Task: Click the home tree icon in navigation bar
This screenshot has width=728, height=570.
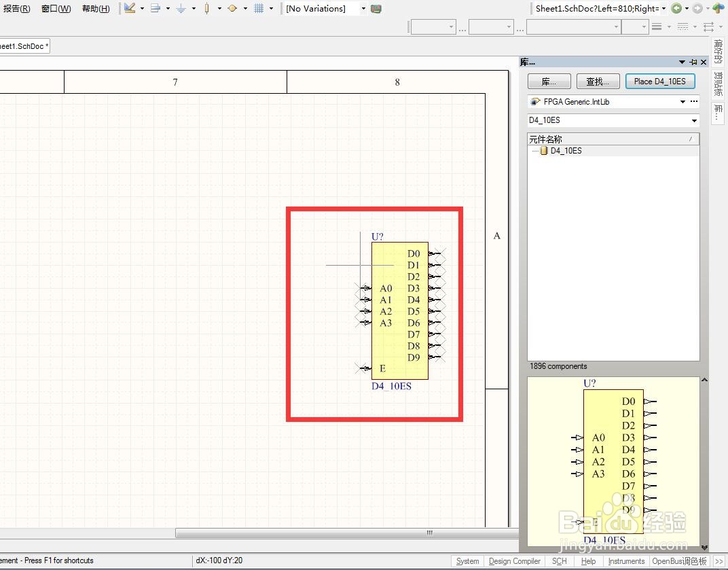Action: 718,8
